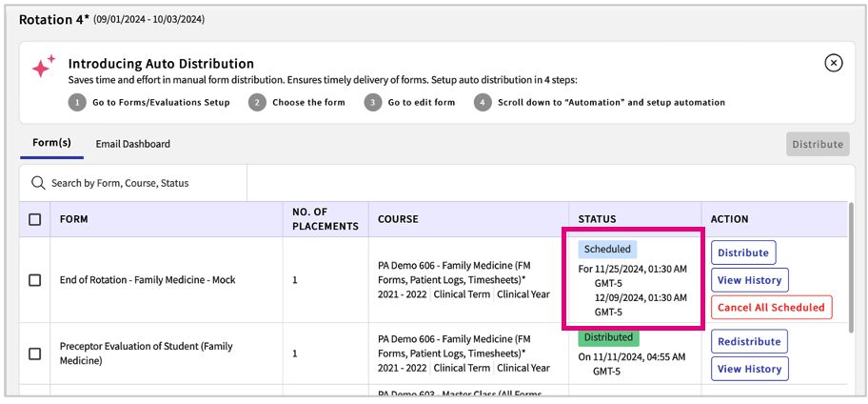The width and height of the screenshot is (868, 404).
Task: Click step 2 number circle icon
Action: [x=257, y=103]
